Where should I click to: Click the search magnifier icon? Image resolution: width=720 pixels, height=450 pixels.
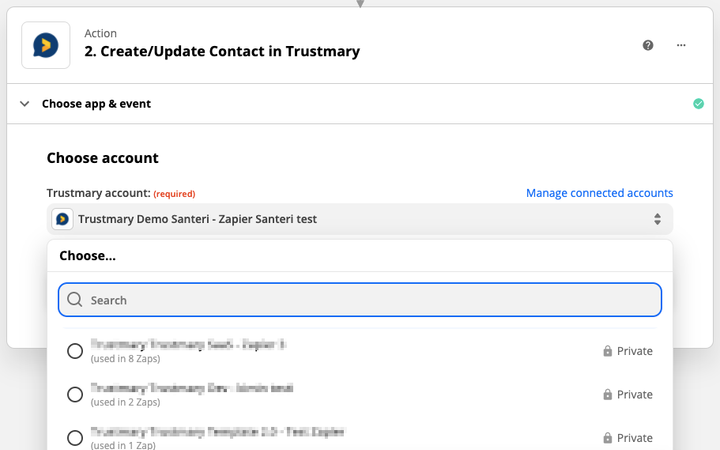coord(75,300)
